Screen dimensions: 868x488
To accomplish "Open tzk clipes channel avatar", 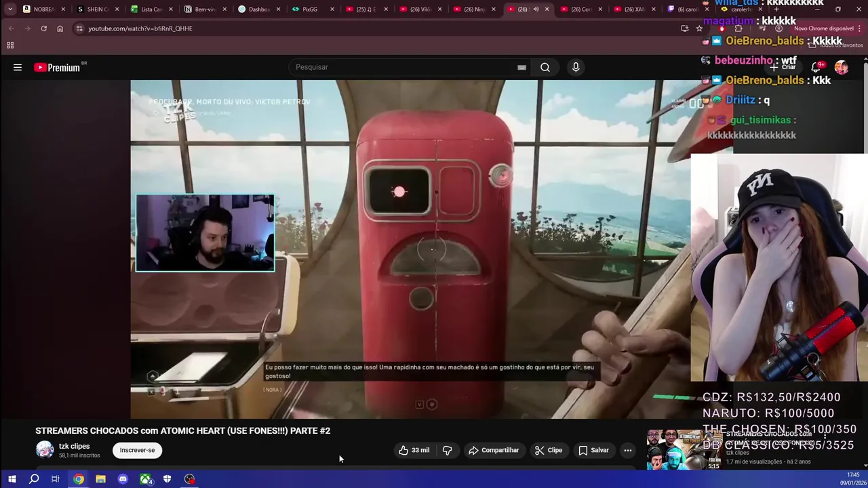I will (45, 450).
